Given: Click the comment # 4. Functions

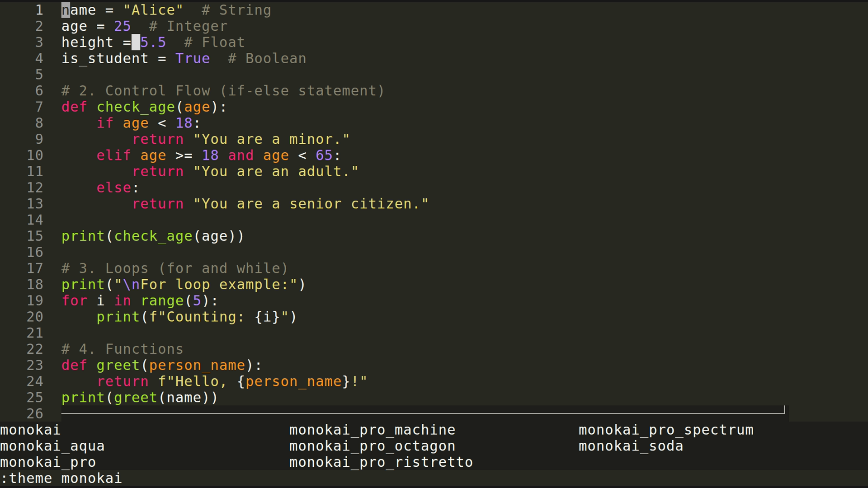Looking at the screenshot, I should tap(122, 348).
